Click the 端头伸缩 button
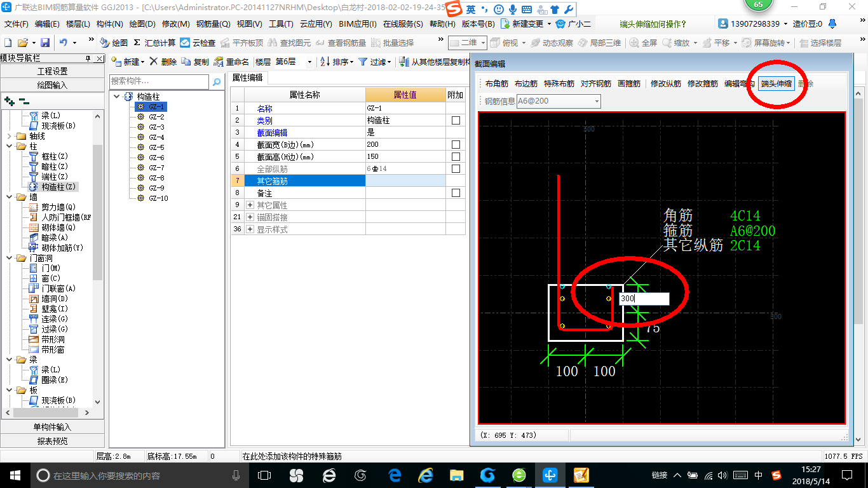The width and height of the screenshot is (868, 488). 776,83
